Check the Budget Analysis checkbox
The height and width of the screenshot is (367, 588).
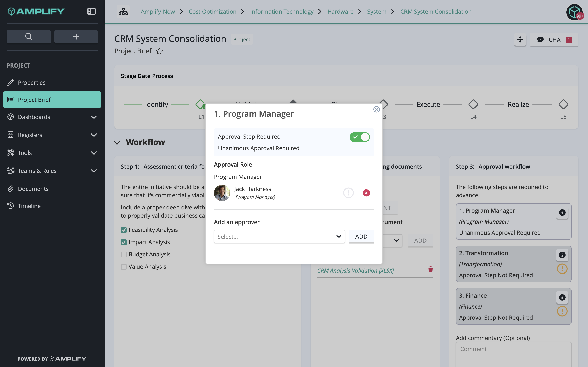124,254
